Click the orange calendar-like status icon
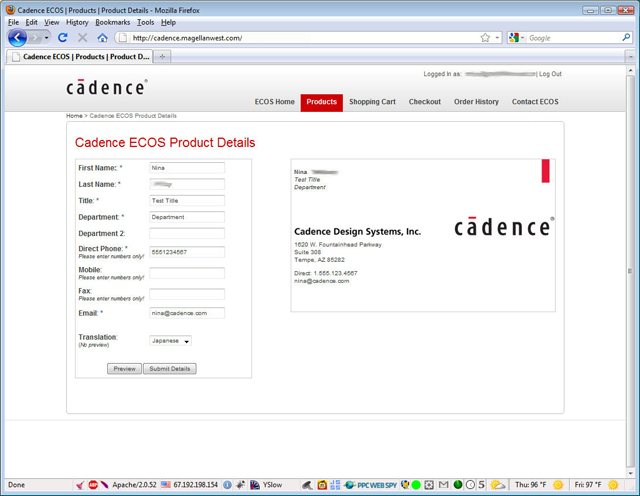640x496 pixels. [x=322, y=485]
